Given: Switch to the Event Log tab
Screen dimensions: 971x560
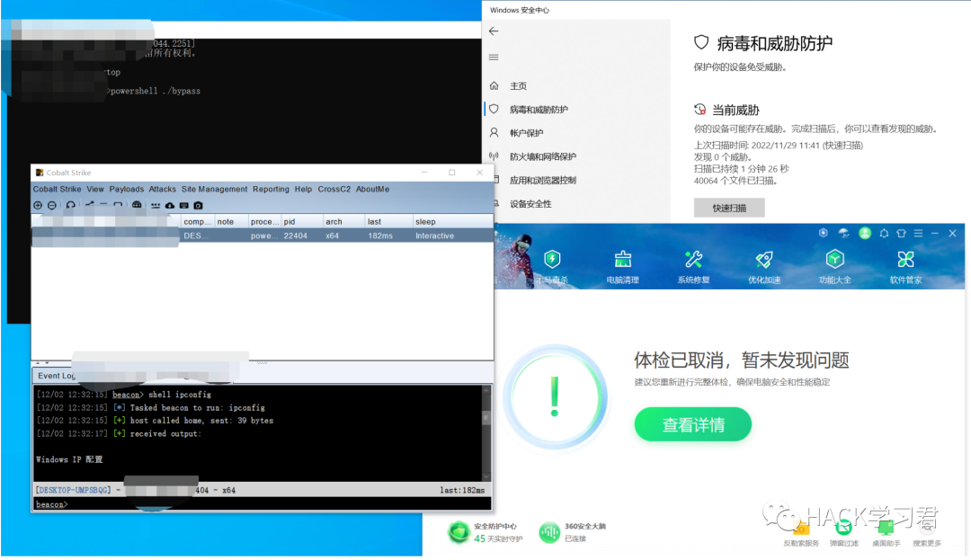Looking at the screenshot, I should pyautogui.click(x=55, y=376).
